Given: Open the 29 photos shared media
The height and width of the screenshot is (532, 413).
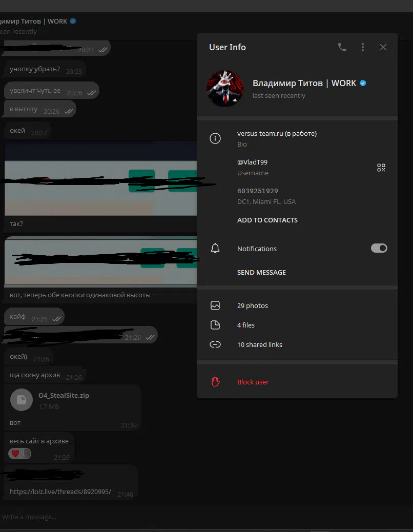Looking at the screenshot, I should [252, 305].
